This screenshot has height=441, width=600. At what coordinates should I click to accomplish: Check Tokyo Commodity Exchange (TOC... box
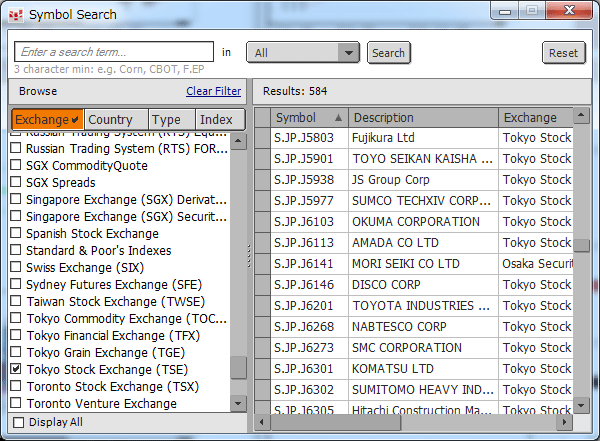16,318
